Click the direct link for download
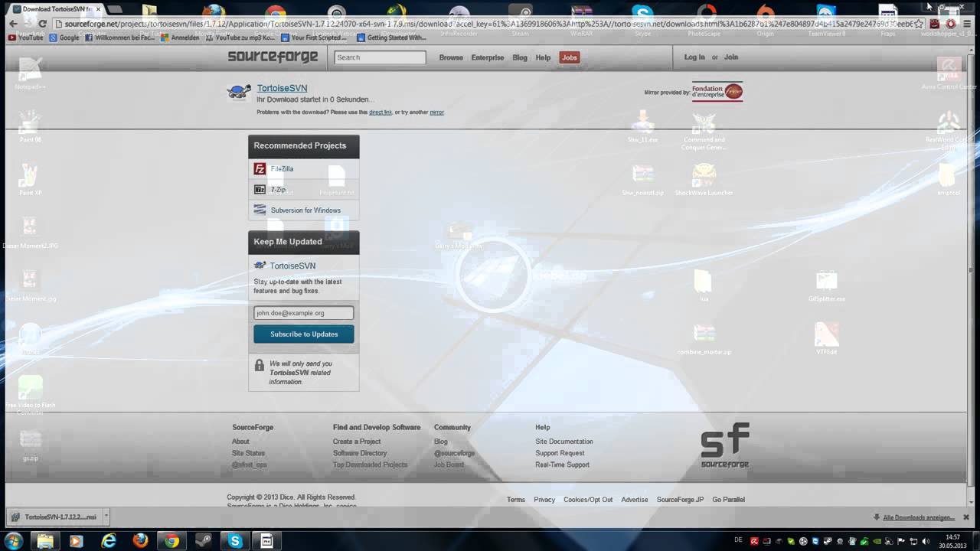Image resolution: width=980 pixels, height=551 pixels. pyautogui.click(x=381, y=112)
